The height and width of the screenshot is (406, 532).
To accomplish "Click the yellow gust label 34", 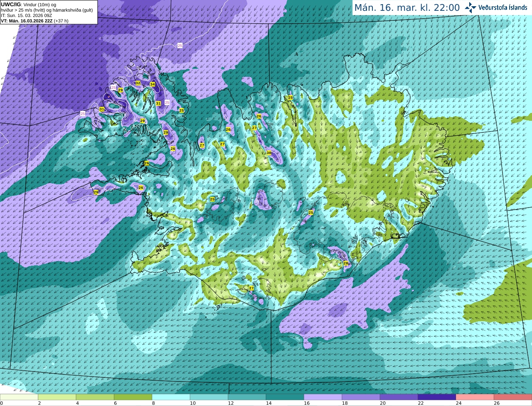I will (153, 84).
